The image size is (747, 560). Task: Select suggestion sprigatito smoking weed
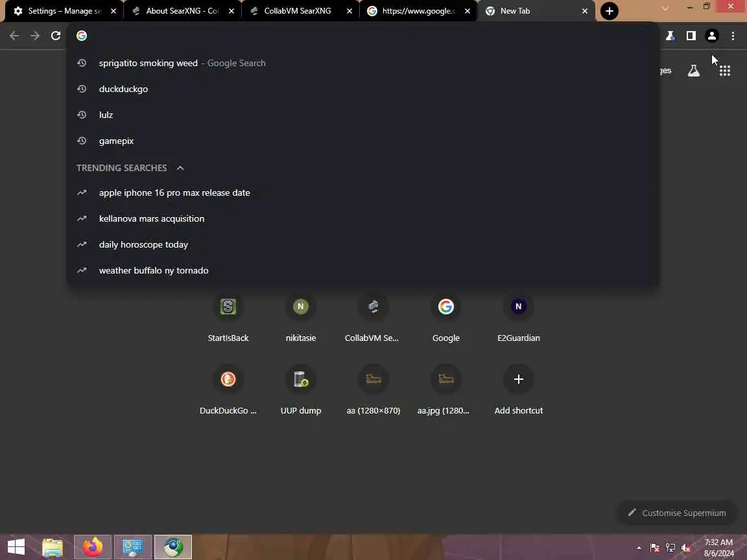(363, 63)
